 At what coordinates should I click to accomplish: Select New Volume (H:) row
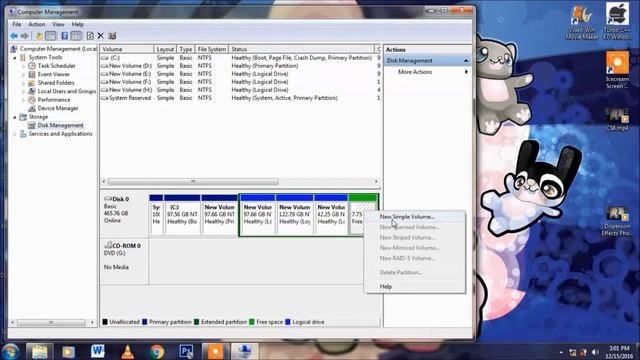point(241,90)
